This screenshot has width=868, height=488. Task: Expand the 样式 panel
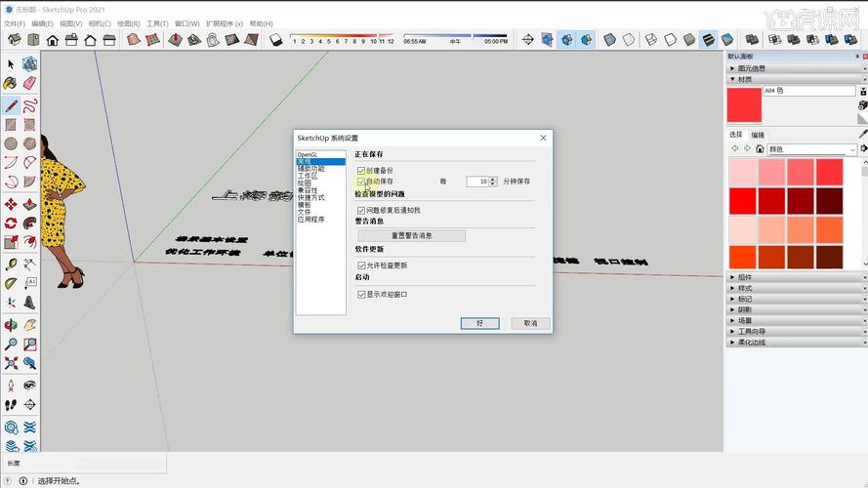796,288
